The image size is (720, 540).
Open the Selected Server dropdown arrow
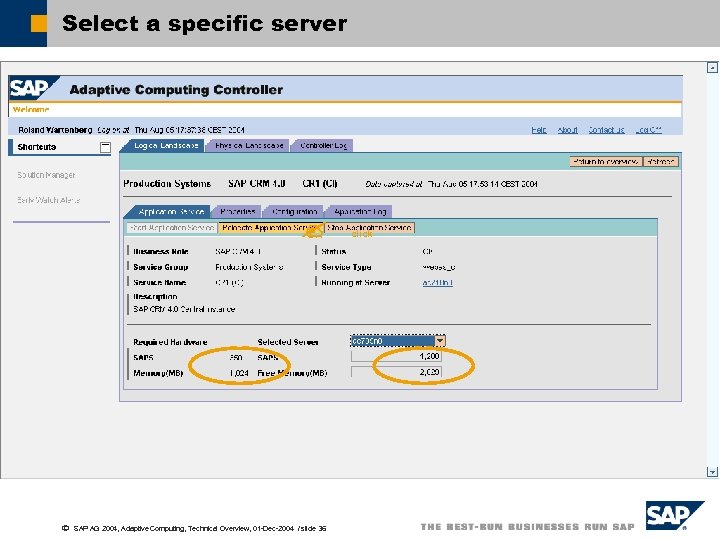[x=440, y=341]
